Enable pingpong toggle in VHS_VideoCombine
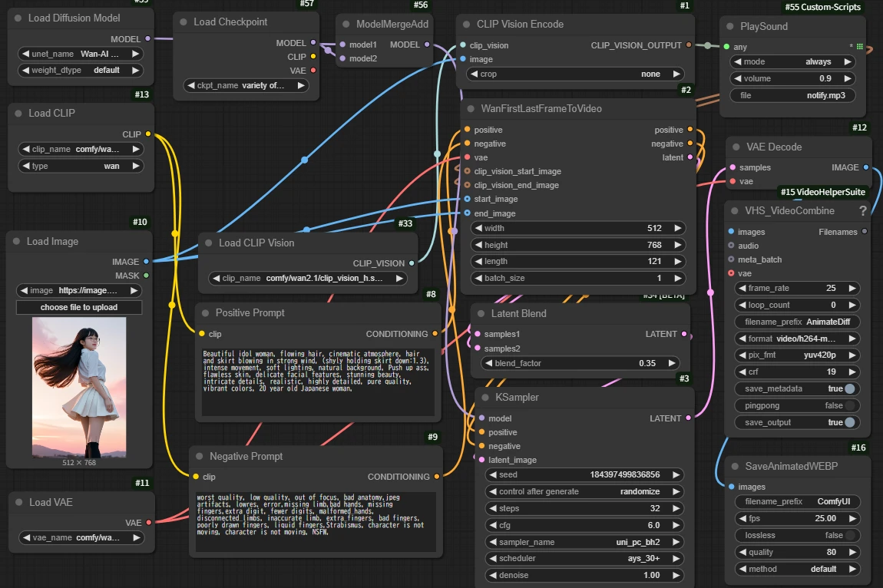The height and width of the screenshot is (588, 883). click(x=849, y=405)
